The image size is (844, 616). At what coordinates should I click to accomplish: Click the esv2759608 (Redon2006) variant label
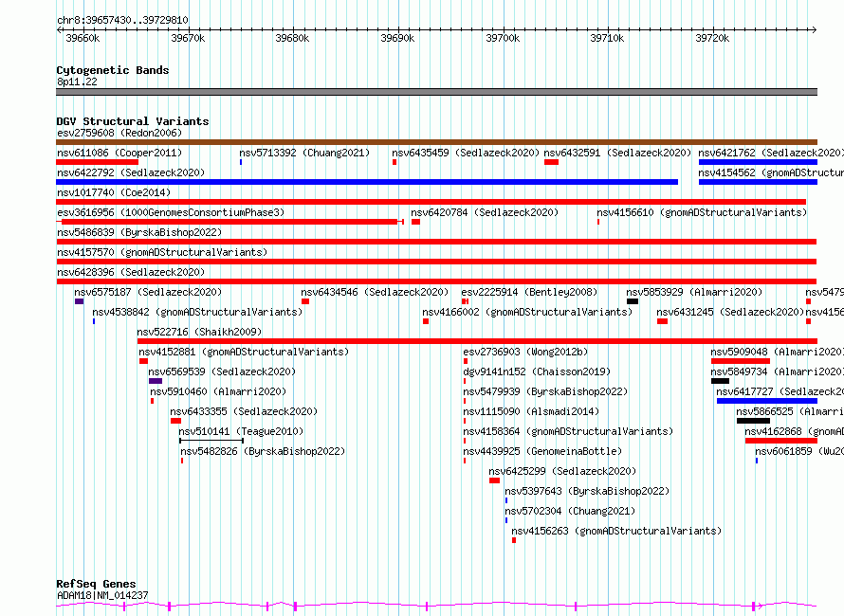(119, 133)
